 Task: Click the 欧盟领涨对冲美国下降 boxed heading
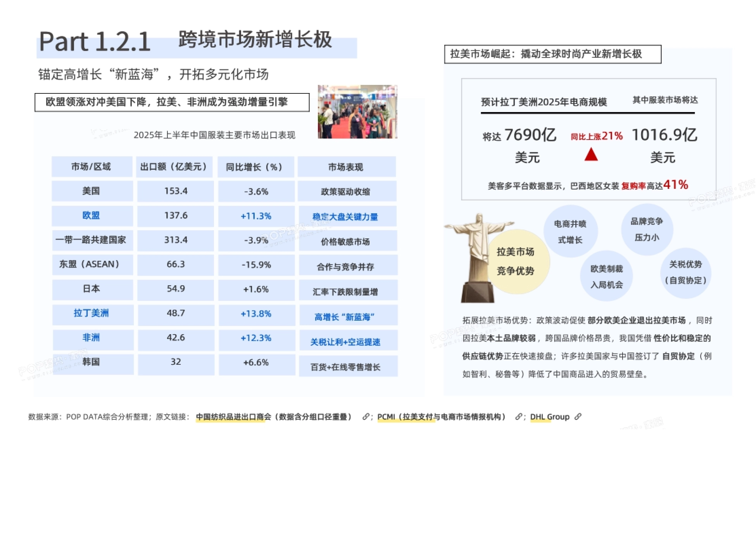172,102
